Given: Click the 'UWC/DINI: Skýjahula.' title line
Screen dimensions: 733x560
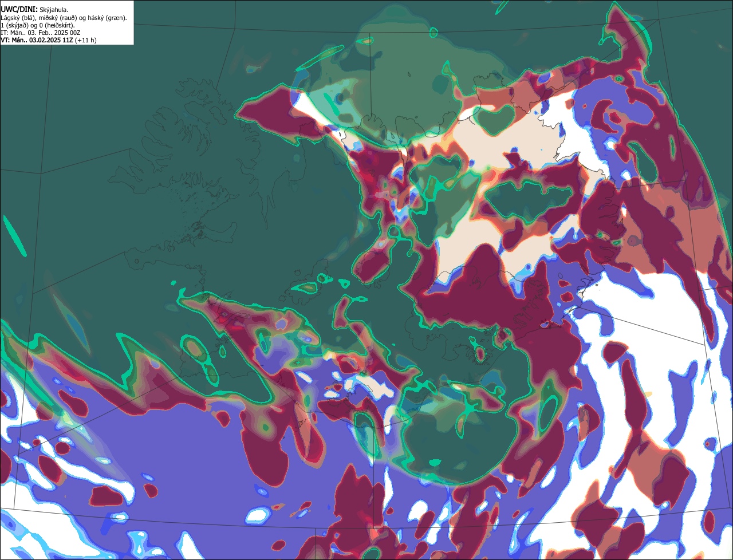Looking at the screenshot, I should pyautogui.click(x=34, y=9).
